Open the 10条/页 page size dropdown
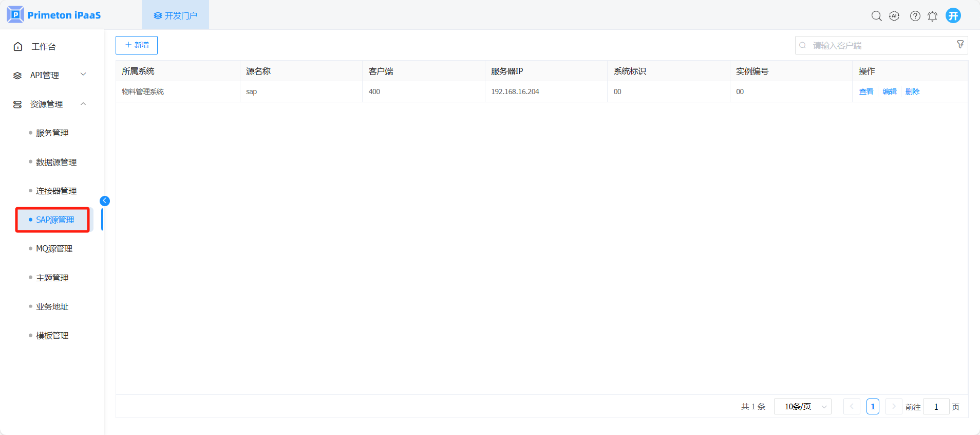Image resolution: width=980 pixels, height=435 pixels. coord(802,407)
